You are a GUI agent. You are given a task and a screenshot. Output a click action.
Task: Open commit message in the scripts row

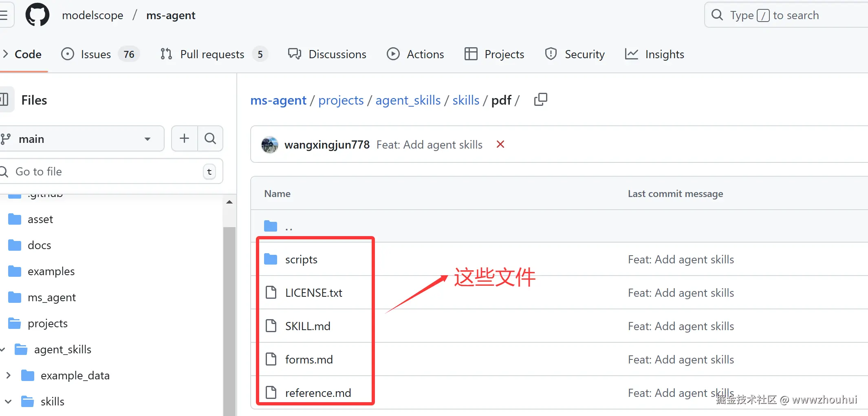[681, 259]
